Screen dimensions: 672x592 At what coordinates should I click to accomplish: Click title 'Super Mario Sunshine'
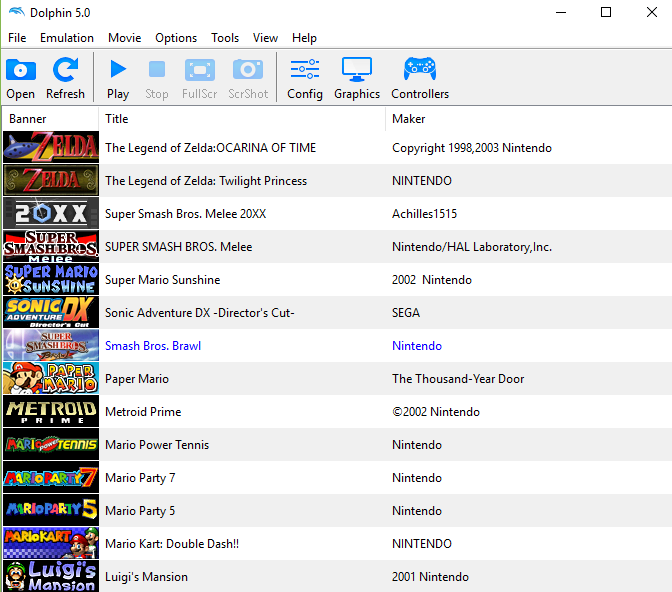[x=162, y=280]
